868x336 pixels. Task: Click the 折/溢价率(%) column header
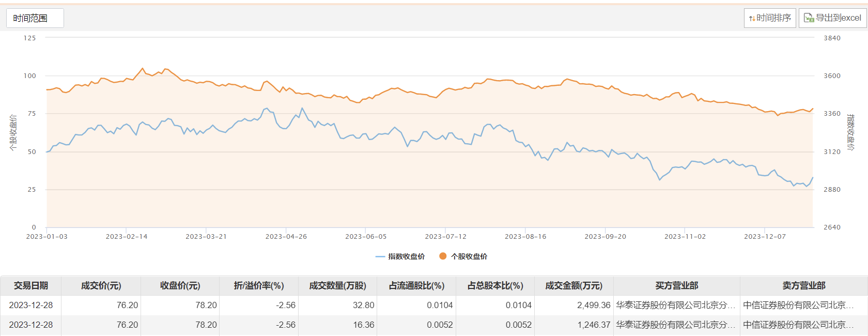[259, 286]
